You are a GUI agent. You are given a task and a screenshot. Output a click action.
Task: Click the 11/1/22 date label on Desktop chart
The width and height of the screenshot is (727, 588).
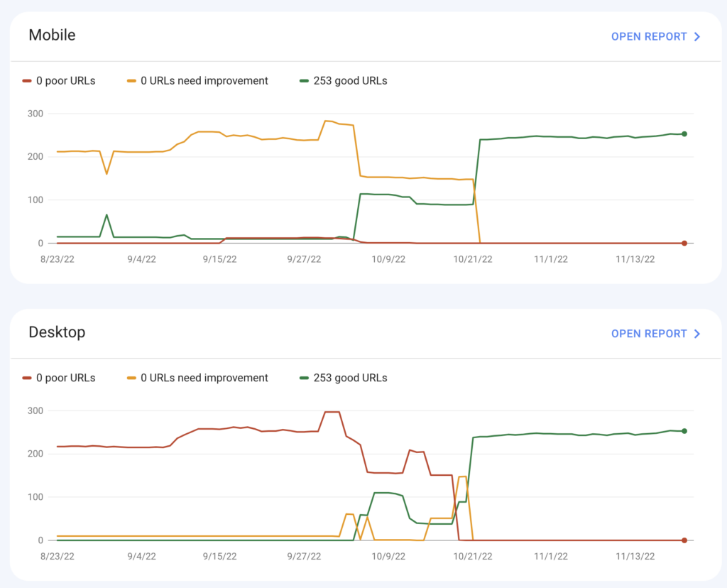(551, 557)
